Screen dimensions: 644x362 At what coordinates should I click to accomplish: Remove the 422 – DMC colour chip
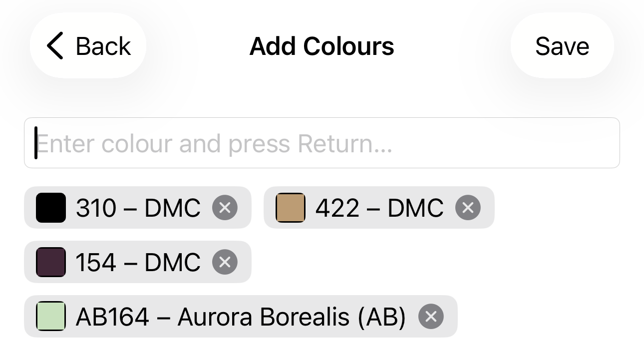point(468,208)
